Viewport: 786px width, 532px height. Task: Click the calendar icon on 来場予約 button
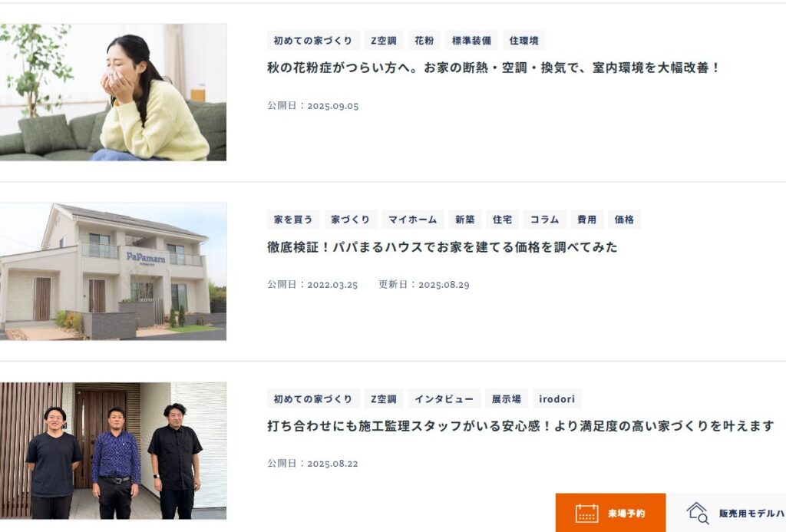(x=586, y=514)
